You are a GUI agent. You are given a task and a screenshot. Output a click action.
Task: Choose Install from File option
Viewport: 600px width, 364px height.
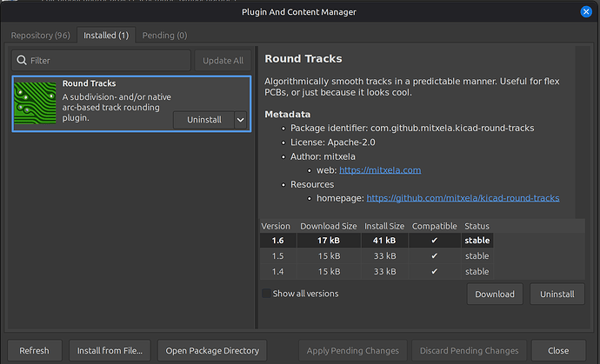110,350
